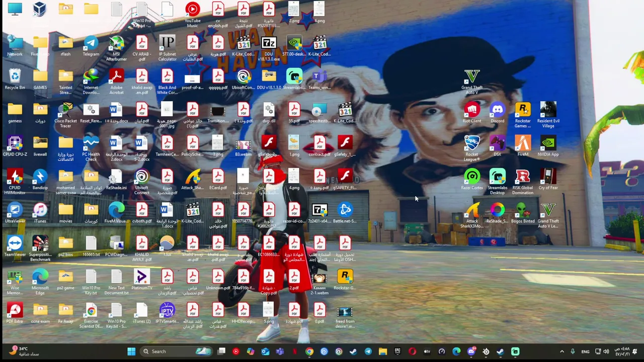Screen dimensions: 644x362
Task: Select the Unknown.pdf file
Action: coord(218,280)
